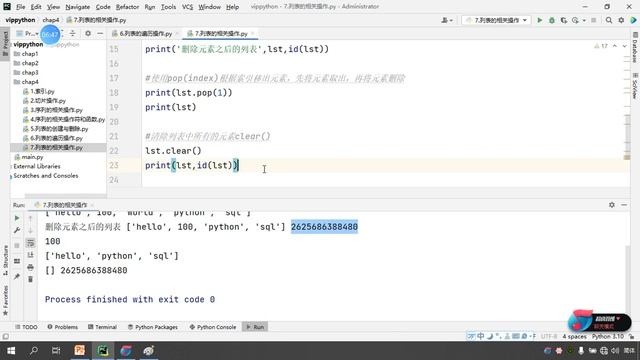Run with coverage icon in top toolbar
The height and width of the screenshot is (360, 640).
tap(564, 20)
